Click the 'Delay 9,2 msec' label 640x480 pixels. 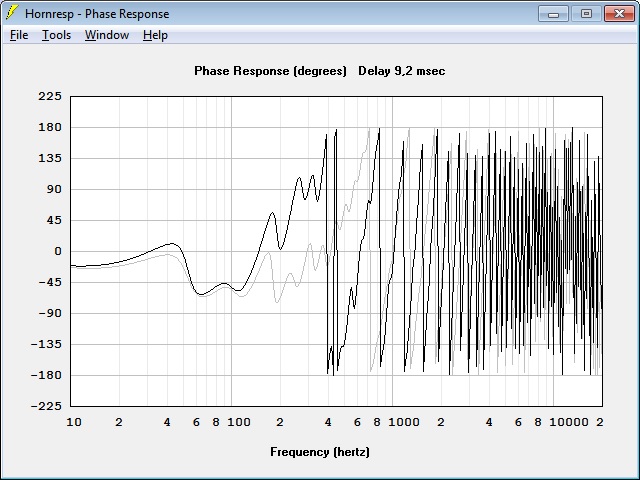(402, 71)
